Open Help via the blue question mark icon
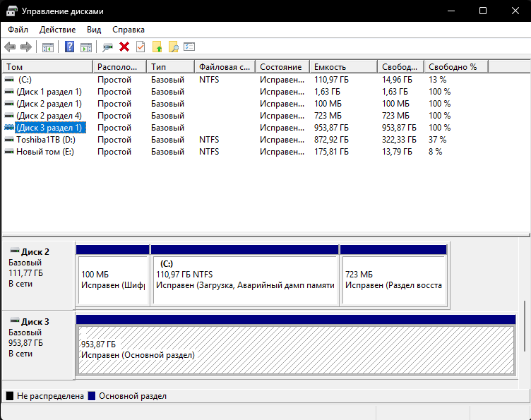Screen dimensions: 531x420 pyautogui.click(x=70, y=47)
